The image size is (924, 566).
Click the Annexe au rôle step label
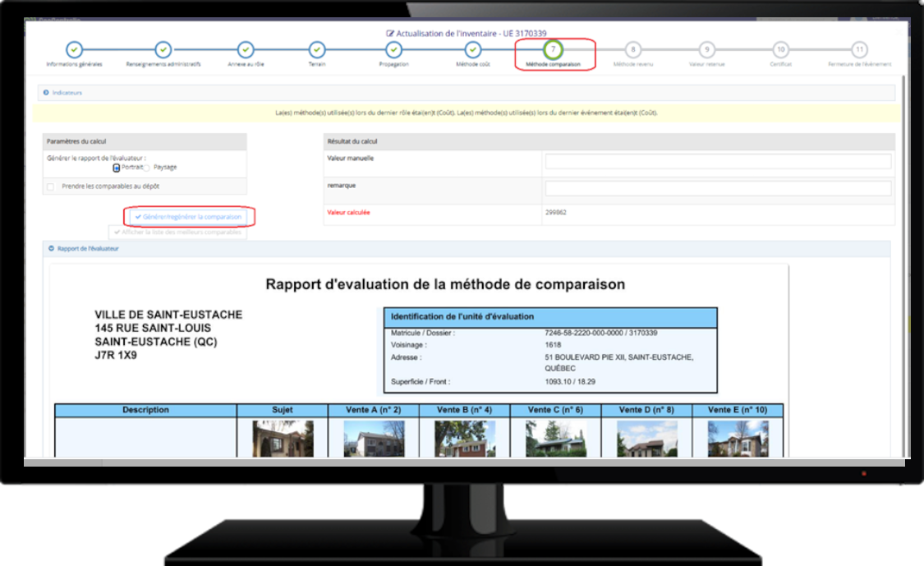pyautogui.click(x=246, y=64)
